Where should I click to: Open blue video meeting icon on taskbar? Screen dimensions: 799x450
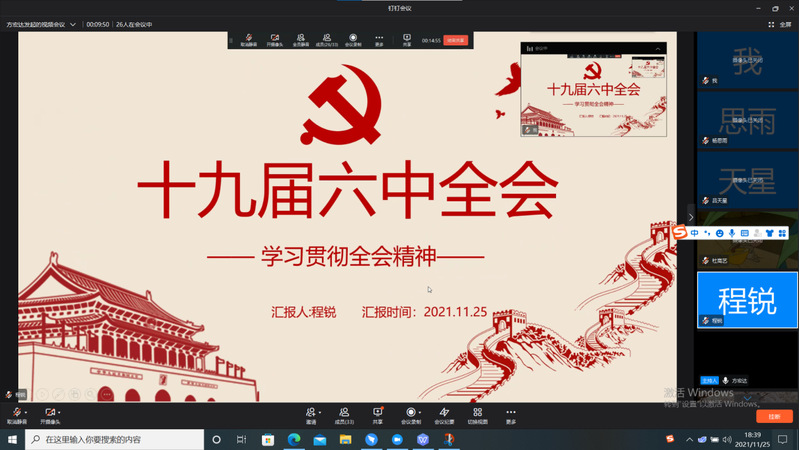(x=397, y=439)
